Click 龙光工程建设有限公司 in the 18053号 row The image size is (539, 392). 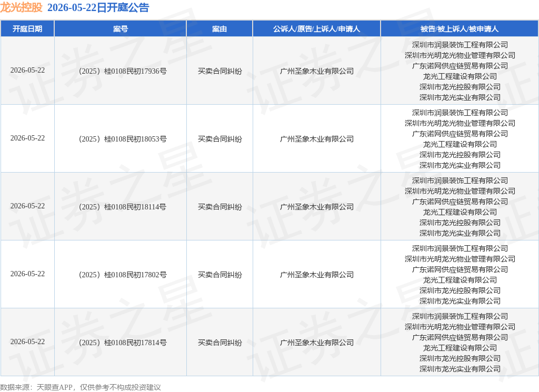460,144
